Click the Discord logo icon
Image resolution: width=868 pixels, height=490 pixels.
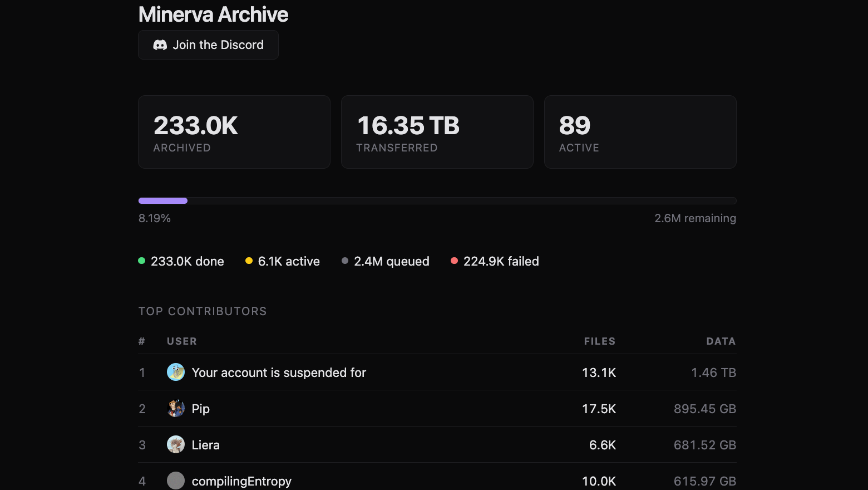pos(160,45)
